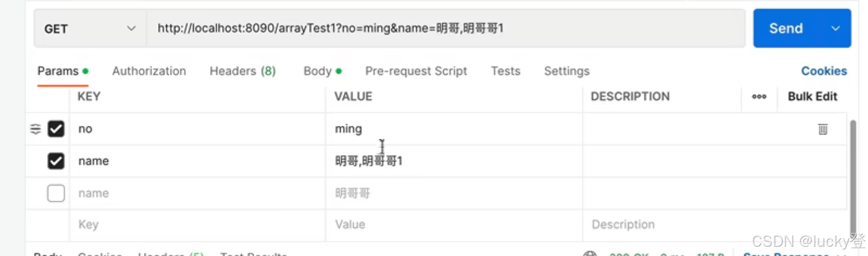Open the GET method dropdown
Image resolution: width=868 pixels, height=256 pixels.
click(90, 28)
